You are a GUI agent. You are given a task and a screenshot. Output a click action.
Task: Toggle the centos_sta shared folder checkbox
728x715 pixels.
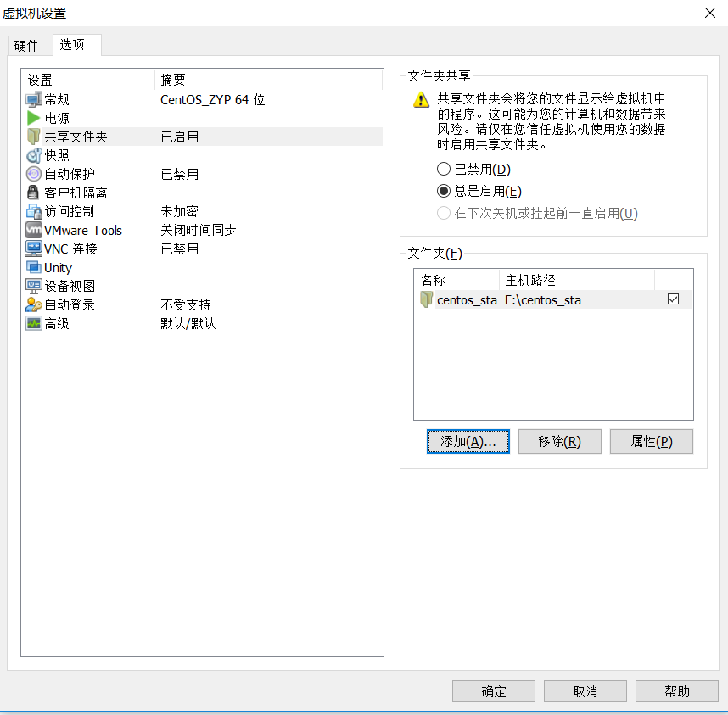(x=673, y=299)
